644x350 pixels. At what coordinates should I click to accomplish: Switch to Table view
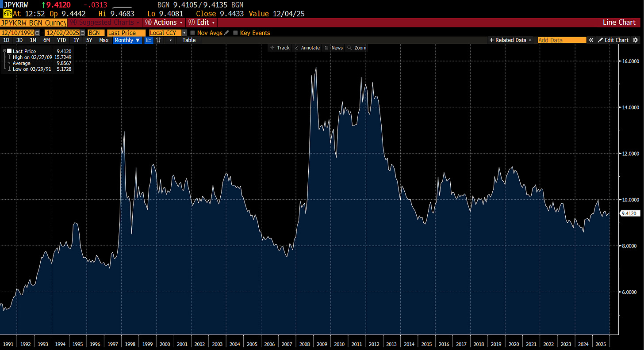(x=189, y=40)
